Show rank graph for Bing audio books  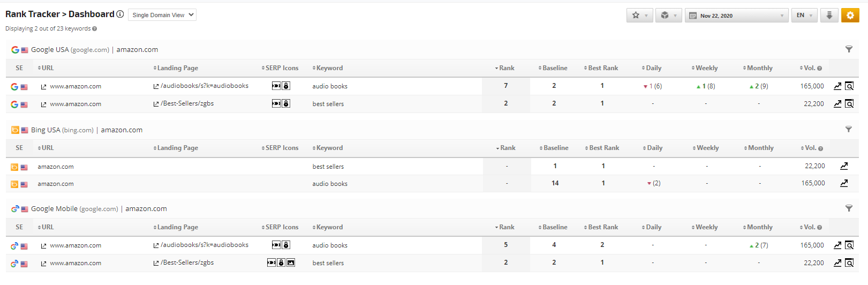click(844, 183)
